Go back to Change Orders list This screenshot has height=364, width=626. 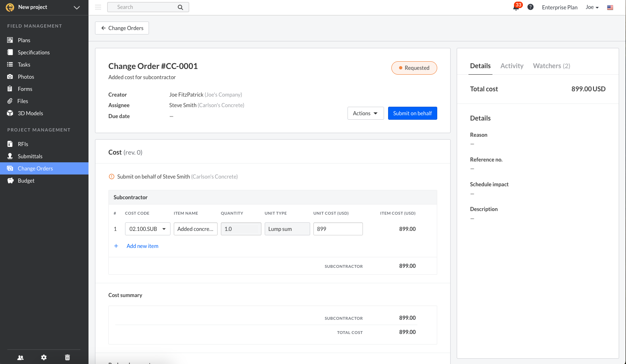click(122, 28)
